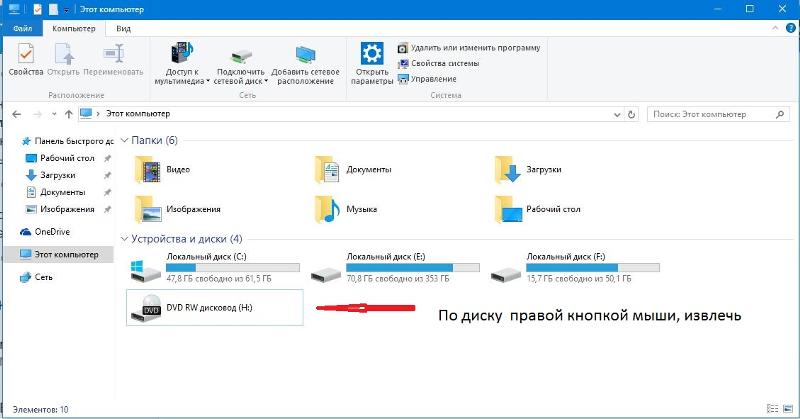Image resolution: width=800 pixels, height=419 pixels.
Task: Click the refresh button
Action: pos(632,115)
